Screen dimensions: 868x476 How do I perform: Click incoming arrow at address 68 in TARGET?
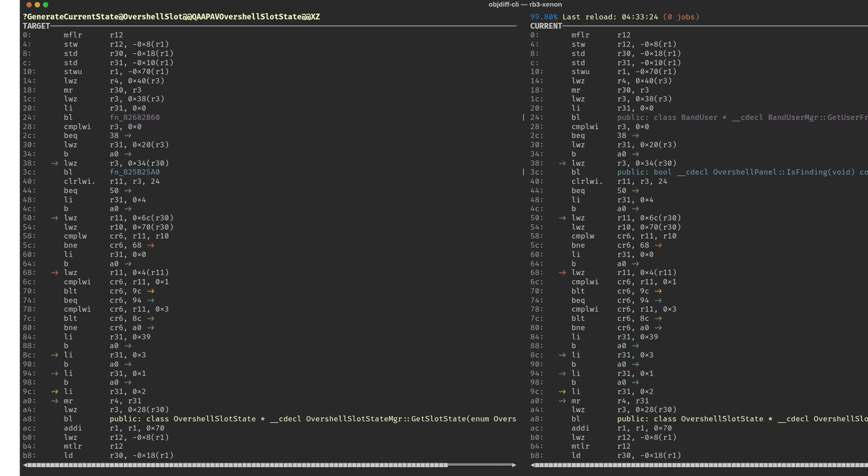[55, 273]
